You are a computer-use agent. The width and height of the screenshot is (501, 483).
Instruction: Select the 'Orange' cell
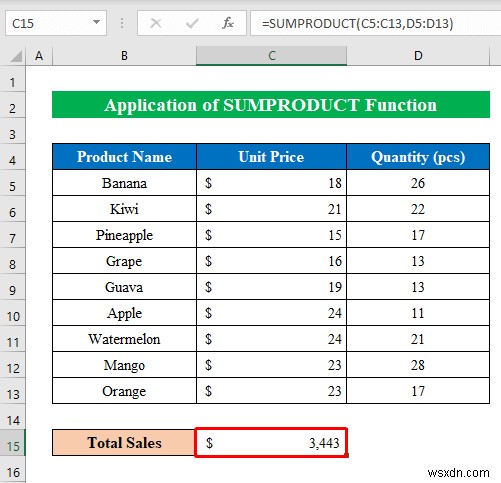click(x=124, y=391)
